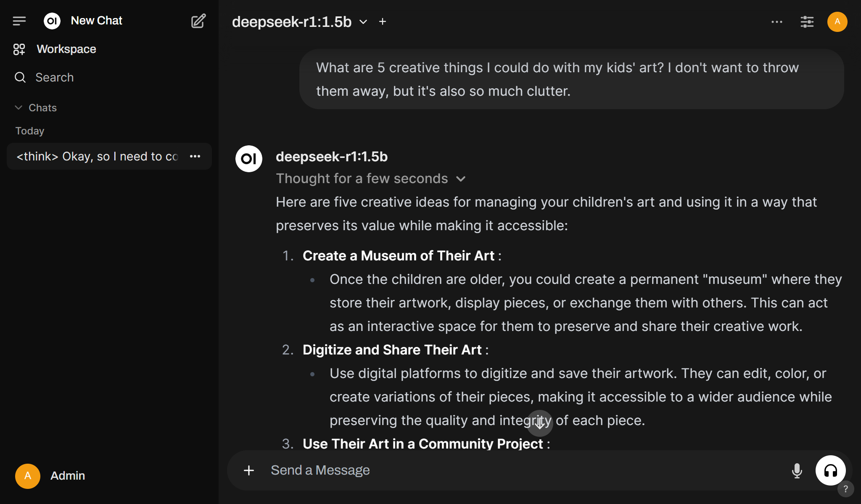Viewport: 861px width, 504px height.
Task: Open the help question mark button
Action: (x=845, y=489)
